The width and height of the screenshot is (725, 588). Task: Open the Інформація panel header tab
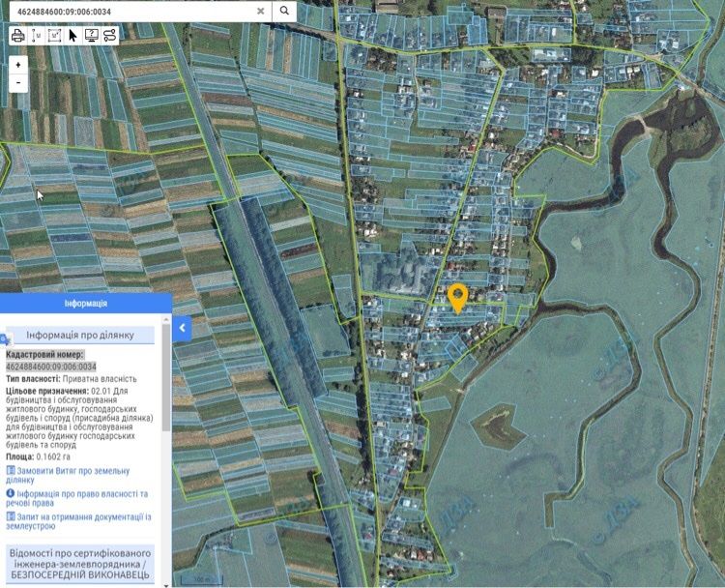85,304
